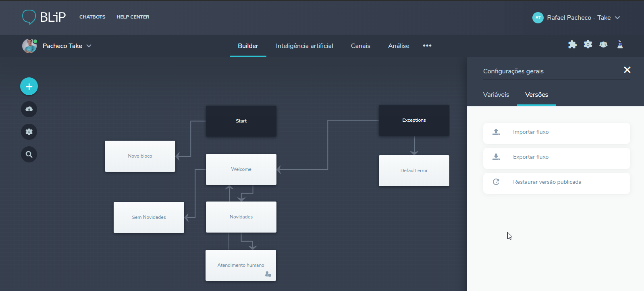Open the more options ellipsis menu
This screenshot has height=291, width=644.
point(427,46)
